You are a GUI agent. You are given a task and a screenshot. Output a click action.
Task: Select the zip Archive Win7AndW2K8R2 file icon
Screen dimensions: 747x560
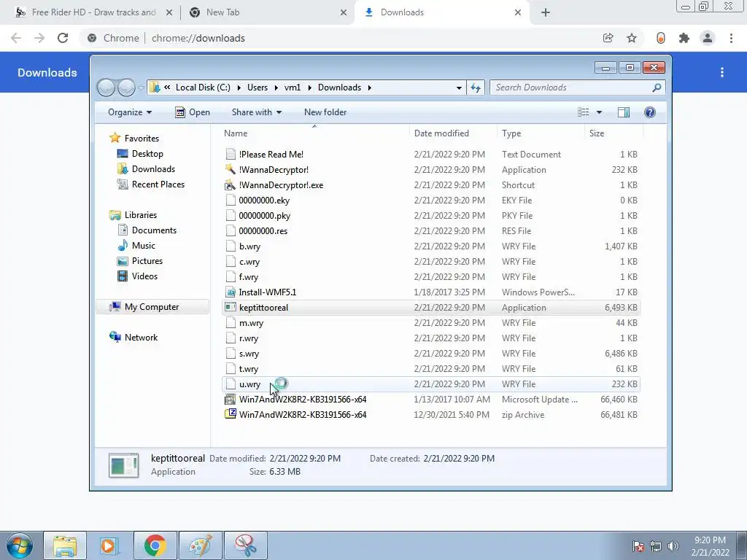click(230, 414)
